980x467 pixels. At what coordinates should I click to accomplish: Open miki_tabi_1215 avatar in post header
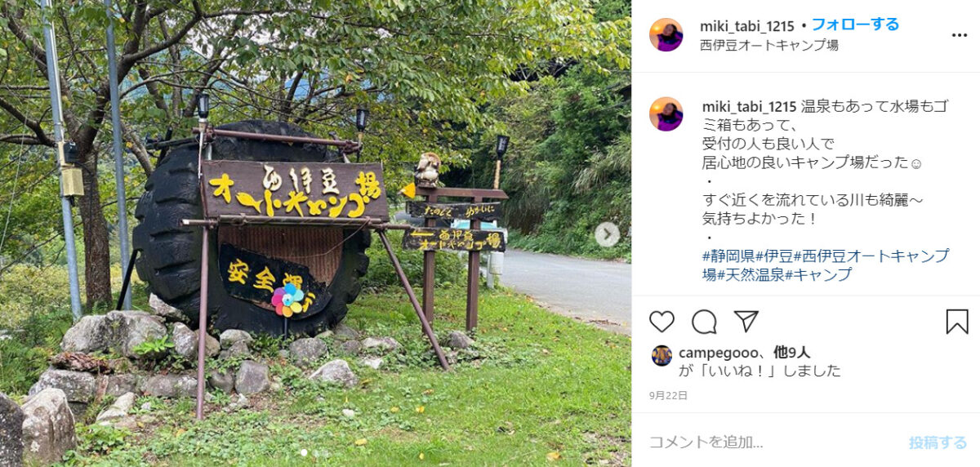(x=666, y=35)
